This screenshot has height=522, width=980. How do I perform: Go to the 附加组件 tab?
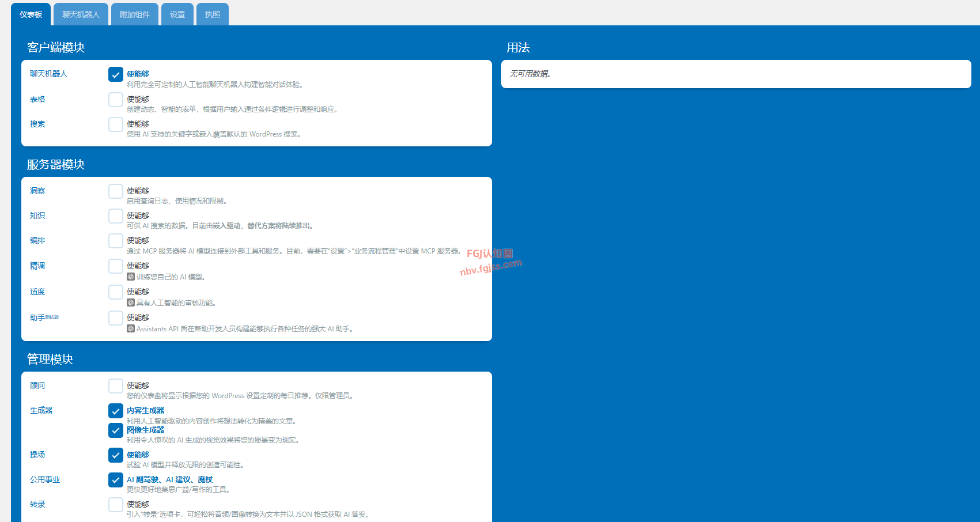[135, 14]
